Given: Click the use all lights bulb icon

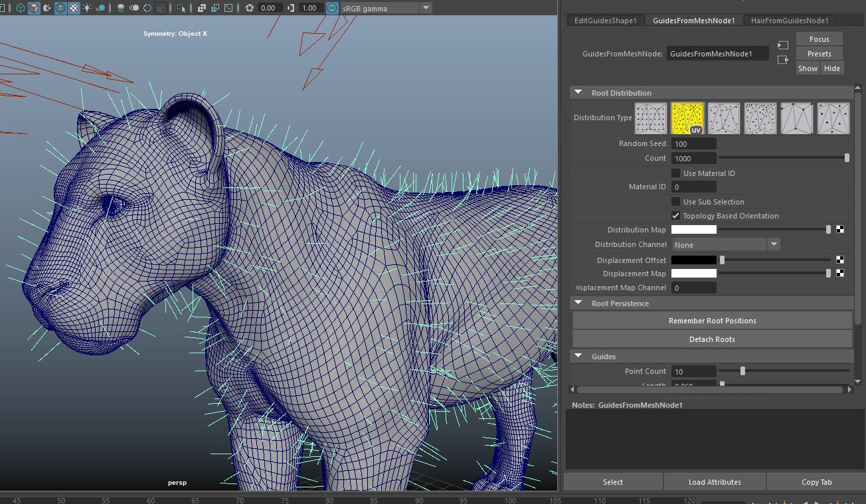Looking at the screenshot, I should pyautogui.click(x=87, y=8).
